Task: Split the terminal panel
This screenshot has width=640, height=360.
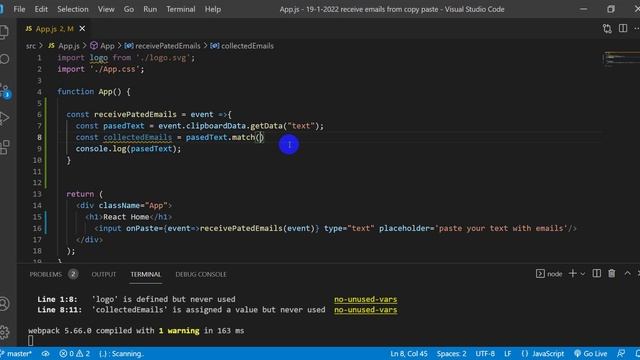Action: click(596, 273)
